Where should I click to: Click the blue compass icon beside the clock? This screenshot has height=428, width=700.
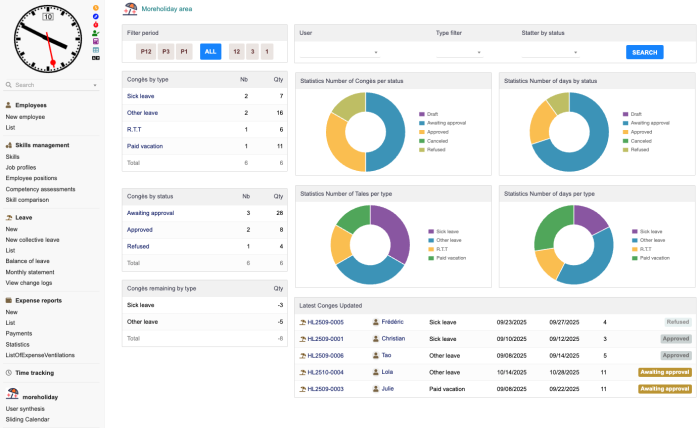tap(95, 16)
